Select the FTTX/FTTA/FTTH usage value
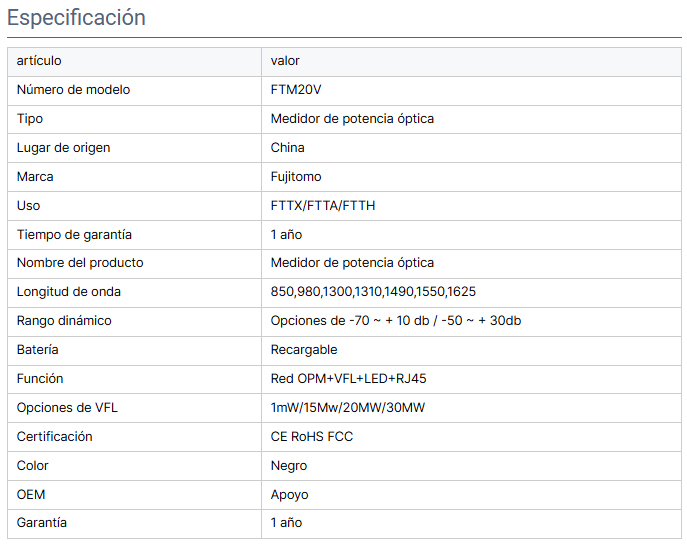Screen dimensions: 687x545 point(323,206)
